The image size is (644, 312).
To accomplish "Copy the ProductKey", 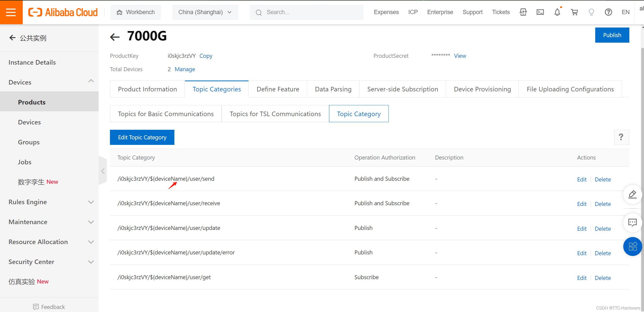I will pyautogui.click(x=206, y=56).
